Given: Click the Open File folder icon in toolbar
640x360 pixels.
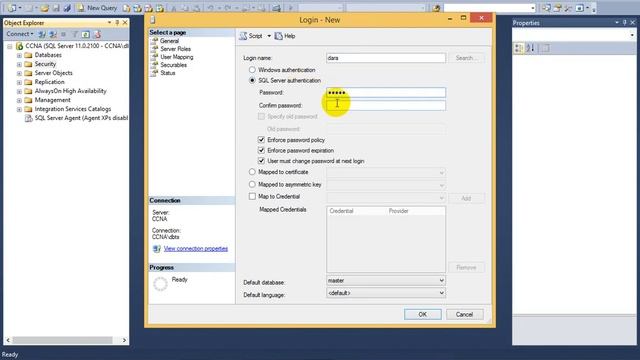Looking at the screenshot, I should click(44, 8).
